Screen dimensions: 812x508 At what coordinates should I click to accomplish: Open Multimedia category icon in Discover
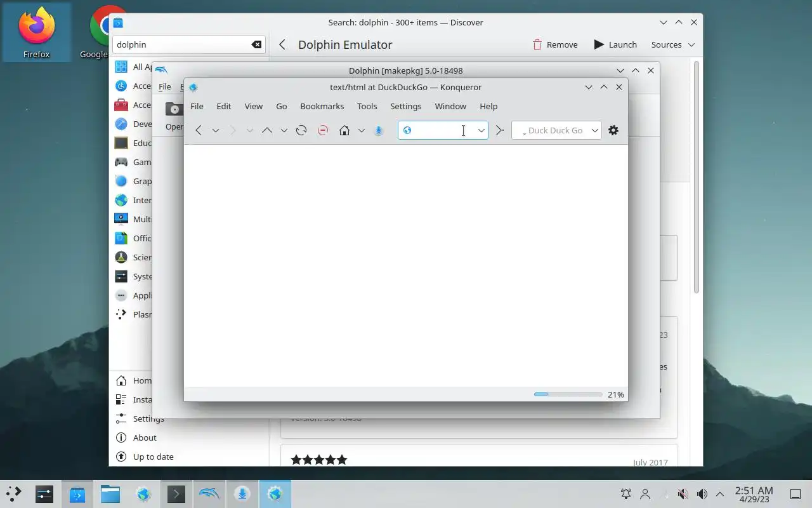pos(121,219)
